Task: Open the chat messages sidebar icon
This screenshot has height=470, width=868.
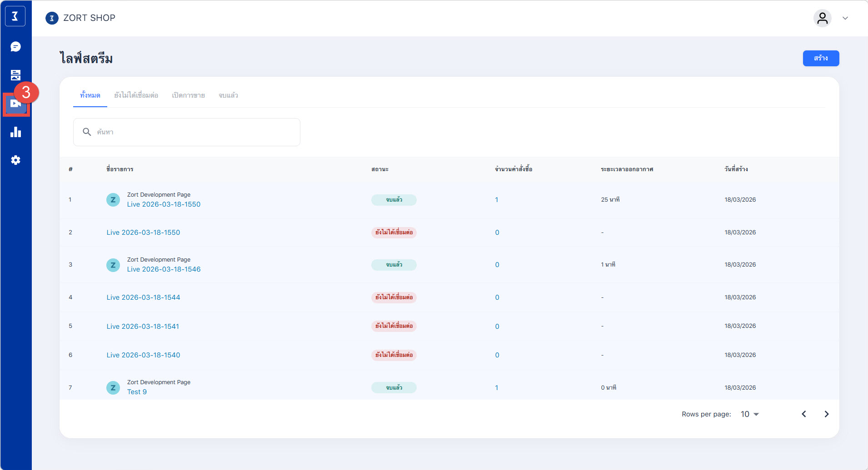Action: (15, 47)
